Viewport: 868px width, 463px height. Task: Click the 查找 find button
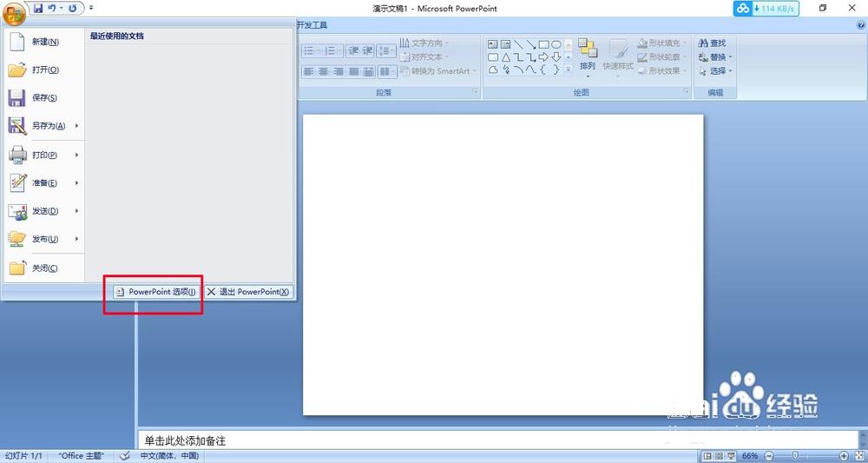(x=713, y=43)
